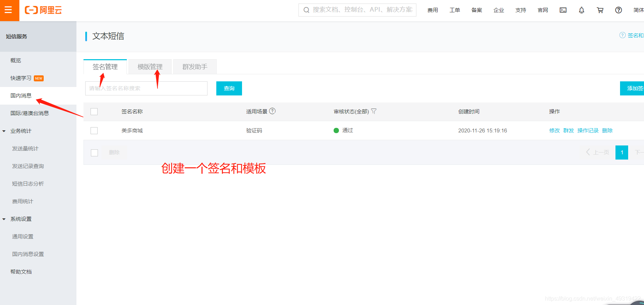The height and width of the screenshot is (305, 644).
Task: Toggle select-all checkbox in table header
Action: [x=94, y=112]
